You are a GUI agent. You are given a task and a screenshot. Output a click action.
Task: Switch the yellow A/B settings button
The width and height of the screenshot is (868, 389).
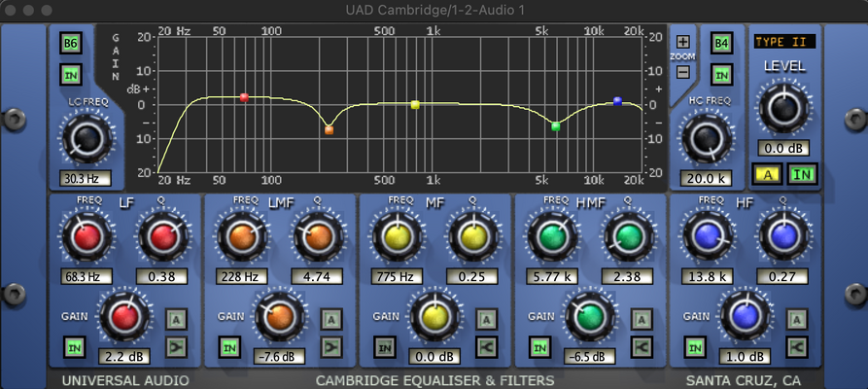[767, 174]
